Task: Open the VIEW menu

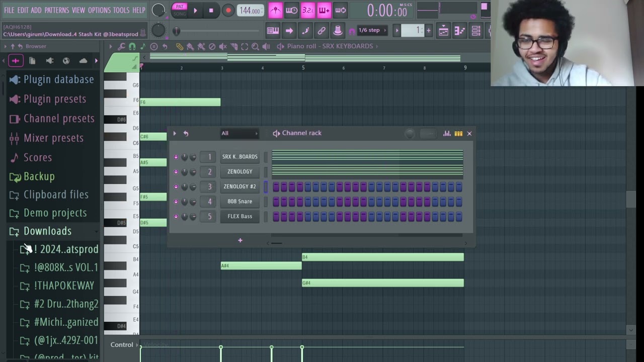Action: [78, 10]
